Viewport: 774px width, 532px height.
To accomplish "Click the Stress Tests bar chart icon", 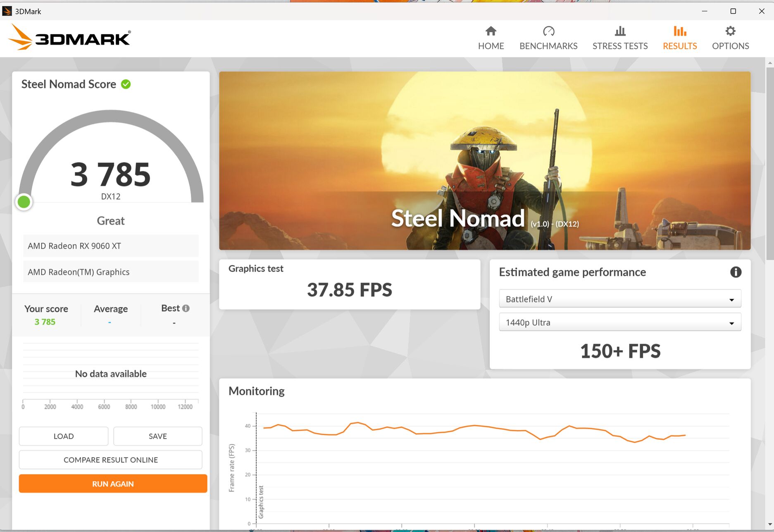I will point(620,31).
